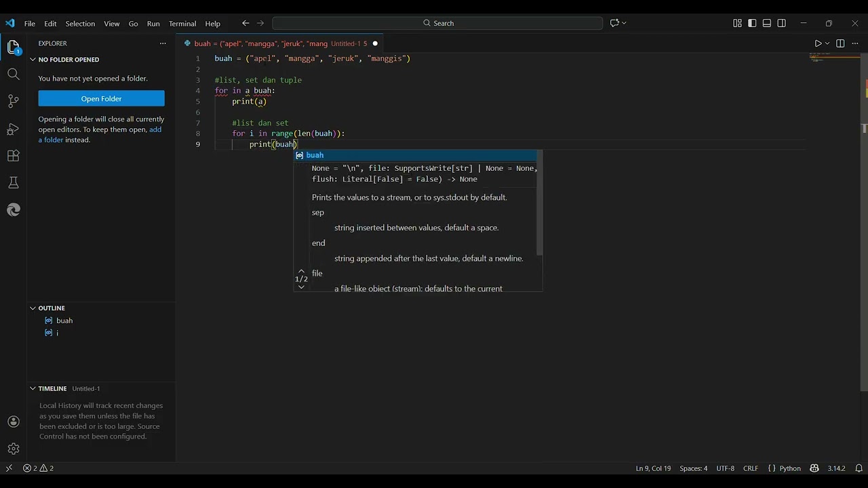The height and width of the screenshot is (488, 868).
Task: Open the Terminal menu
Action: coord(182,23)
